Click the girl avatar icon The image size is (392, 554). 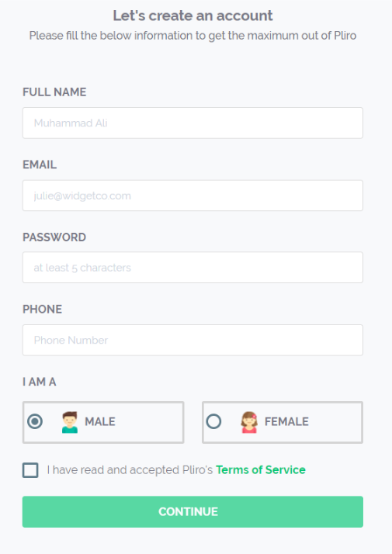point(249,422)
